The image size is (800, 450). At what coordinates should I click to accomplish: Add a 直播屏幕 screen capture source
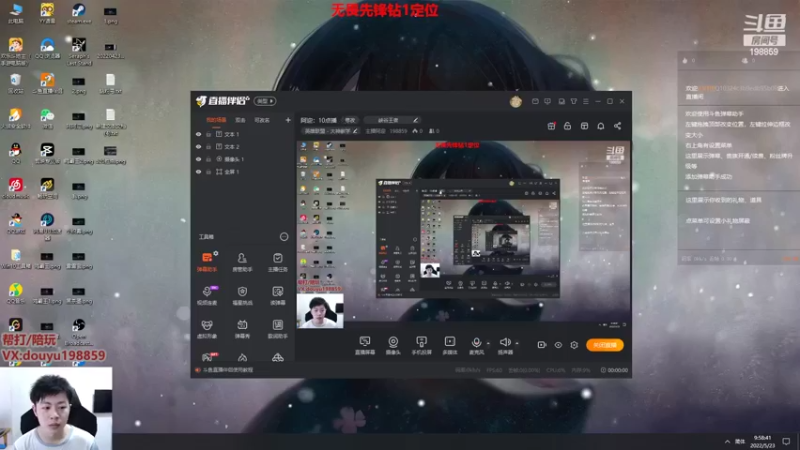coord(365,345)
